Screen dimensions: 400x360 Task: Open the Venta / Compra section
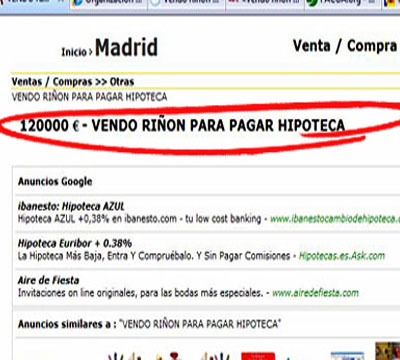coord(345,46)
